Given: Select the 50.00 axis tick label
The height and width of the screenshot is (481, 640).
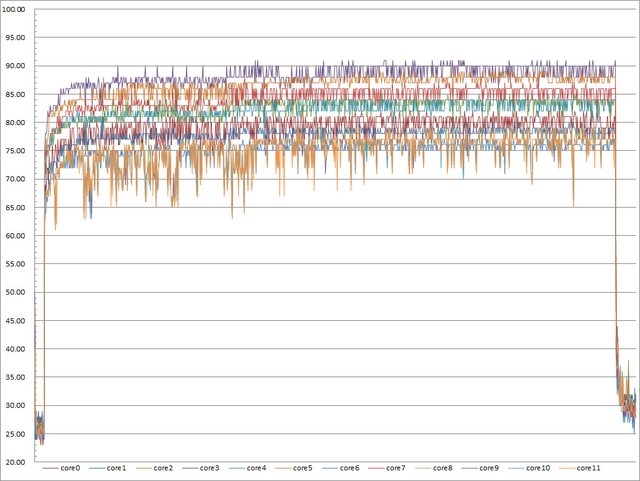Looking at the screenshot, I should (17, 293).
